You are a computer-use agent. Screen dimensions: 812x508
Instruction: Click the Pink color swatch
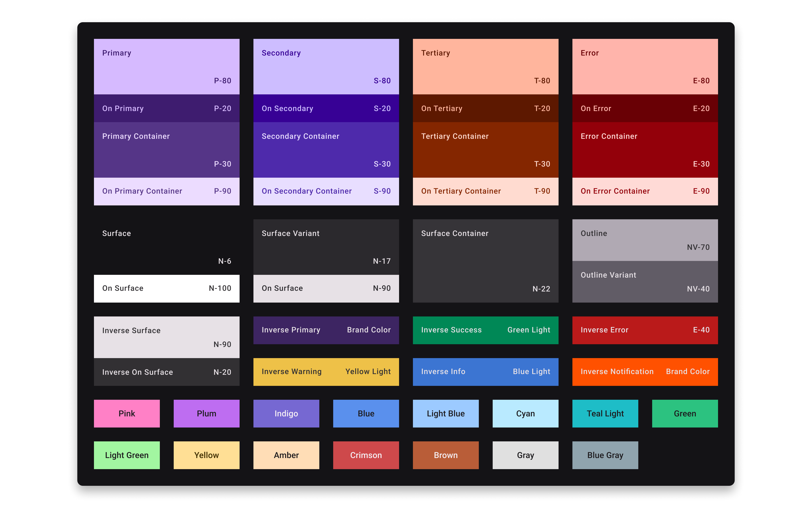pos(127,414)
